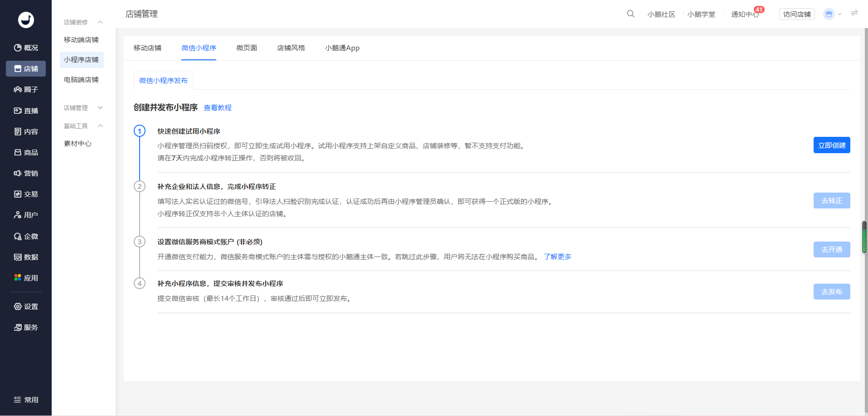Switch to 小鹅通App tab

[x=342, y=48]
